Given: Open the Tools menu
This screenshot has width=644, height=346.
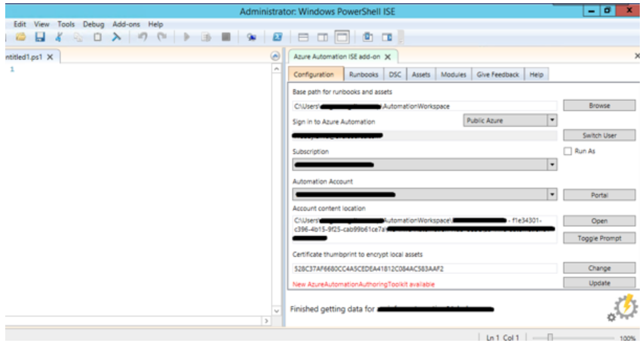Looking at the screenshot, I should [66, 24].
